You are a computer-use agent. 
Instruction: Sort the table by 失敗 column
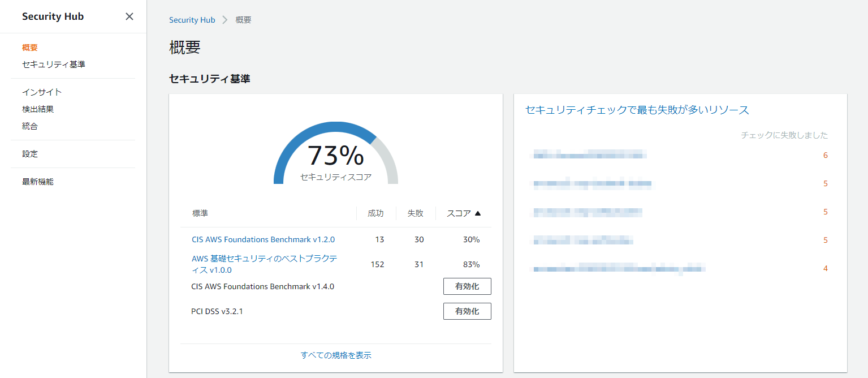coord(415,213)
